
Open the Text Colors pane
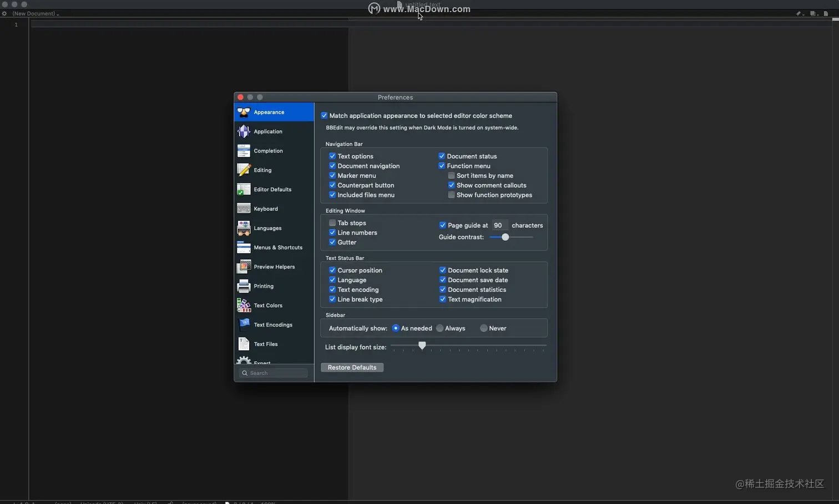coord(274,306)
